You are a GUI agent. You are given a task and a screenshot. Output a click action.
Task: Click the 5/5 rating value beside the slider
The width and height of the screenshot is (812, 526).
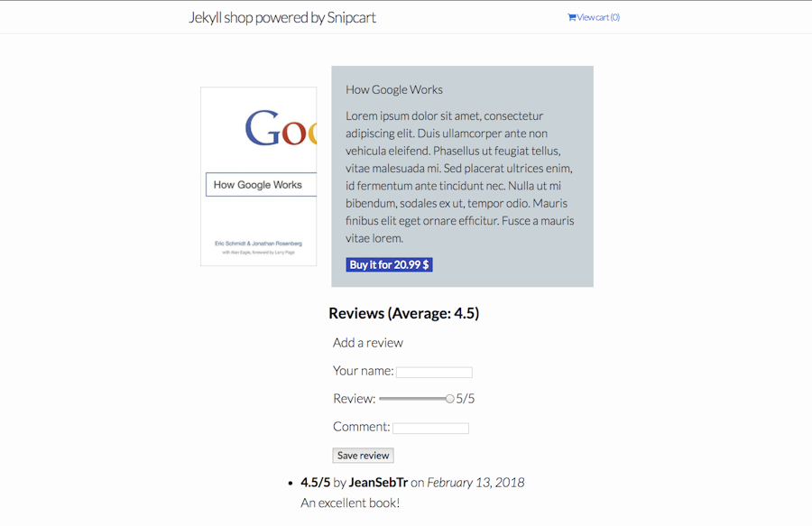465,399
